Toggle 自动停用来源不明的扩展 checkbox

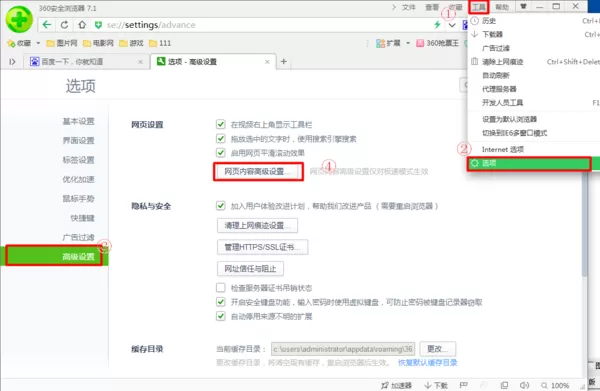pyautogui.click(x=220, y=316)
